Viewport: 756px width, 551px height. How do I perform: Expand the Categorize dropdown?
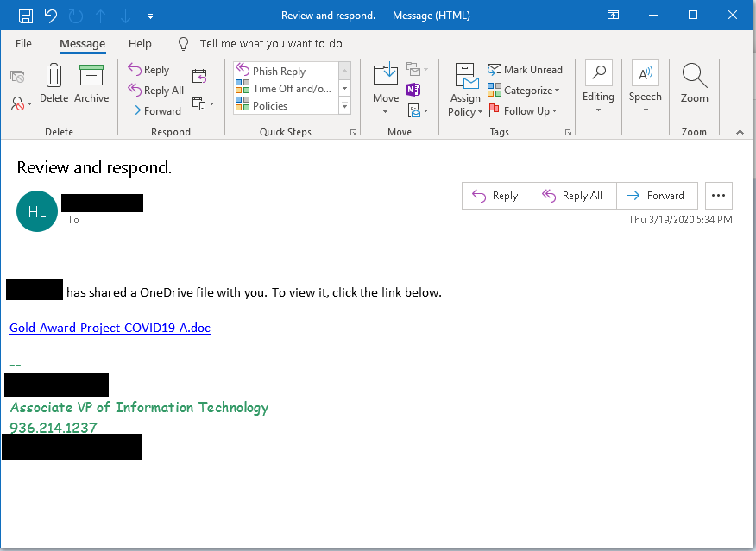[x=524, y=91]
